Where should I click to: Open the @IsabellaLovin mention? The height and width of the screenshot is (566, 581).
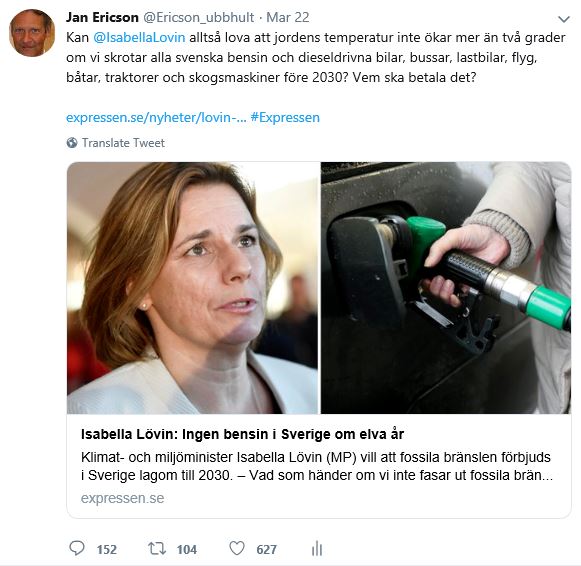click(139, 37)
